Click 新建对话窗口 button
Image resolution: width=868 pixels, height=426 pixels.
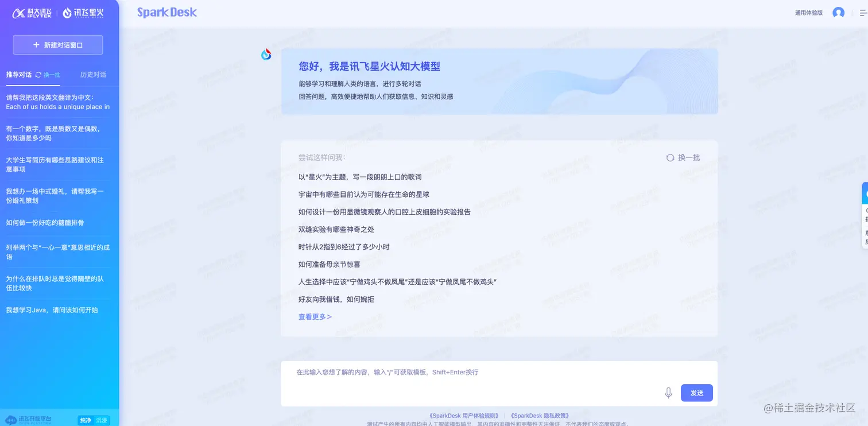click(x=58, y=45)
